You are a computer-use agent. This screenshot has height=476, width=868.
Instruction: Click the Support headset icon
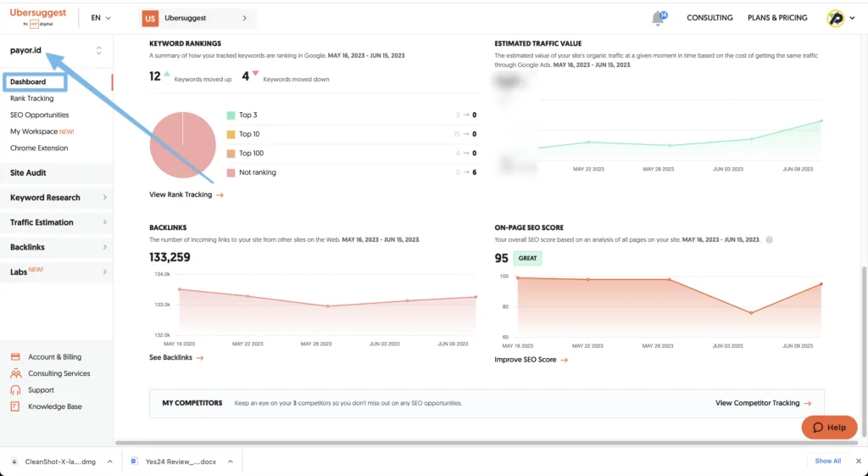tap(15, 390)
